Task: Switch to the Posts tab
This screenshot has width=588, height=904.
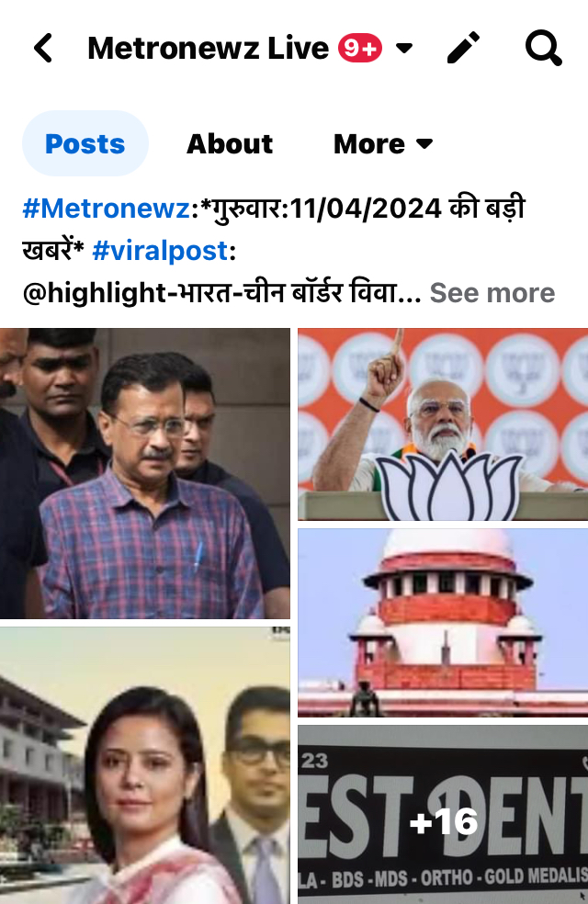Action: point(85,143)
